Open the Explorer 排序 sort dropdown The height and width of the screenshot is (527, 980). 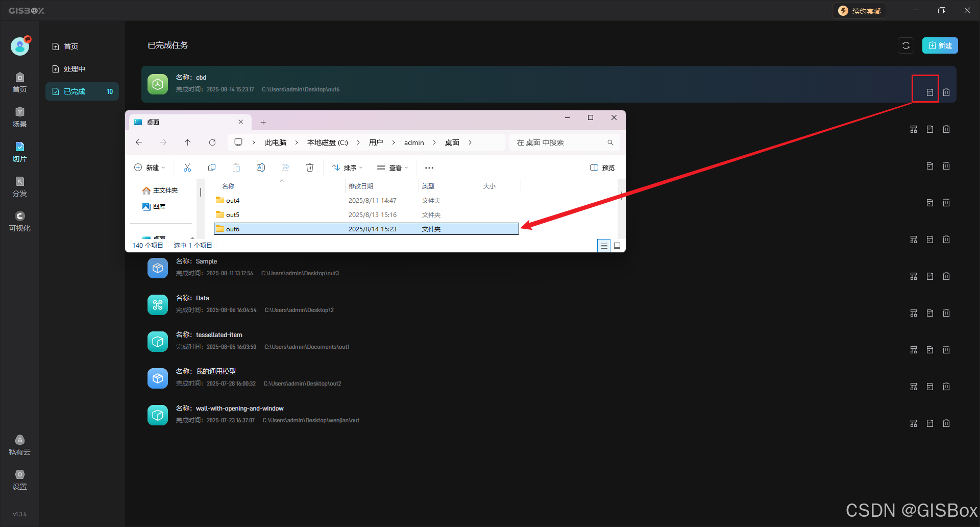click(x=347, y=167)
